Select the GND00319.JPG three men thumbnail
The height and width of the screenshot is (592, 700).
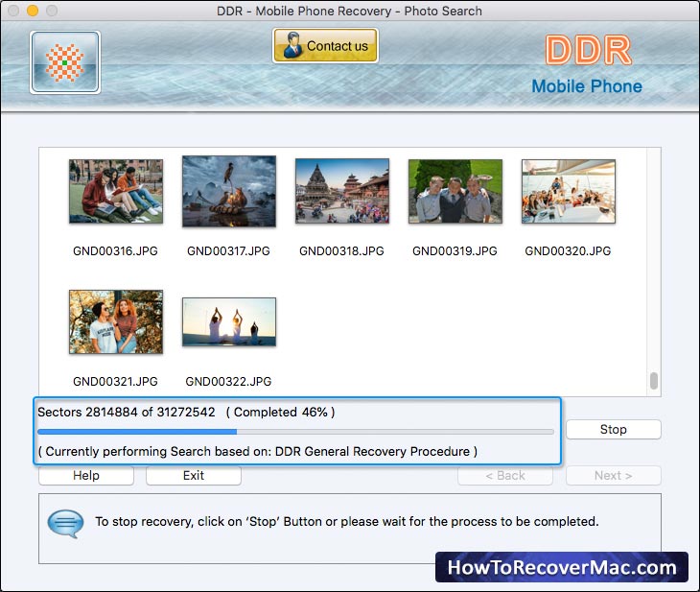(x=455, y=191)
